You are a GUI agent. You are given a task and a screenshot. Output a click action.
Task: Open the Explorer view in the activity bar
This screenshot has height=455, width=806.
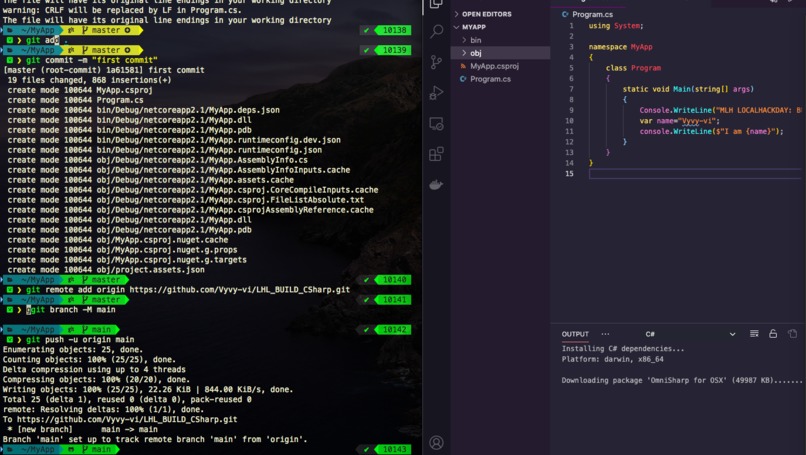[436, 4]
